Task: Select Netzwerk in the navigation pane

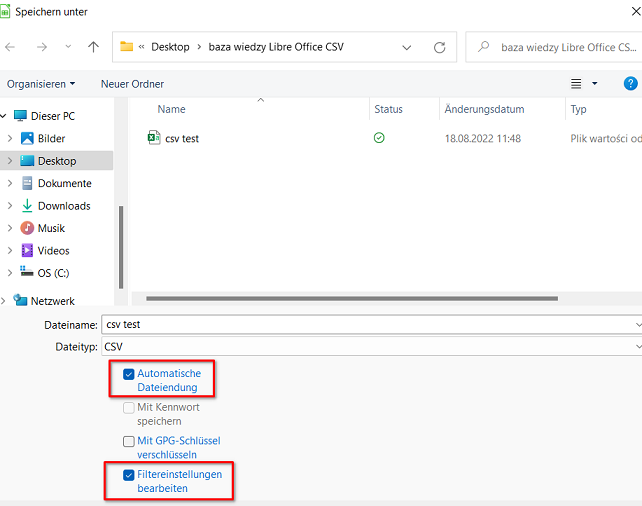Action: pos(53,301)
